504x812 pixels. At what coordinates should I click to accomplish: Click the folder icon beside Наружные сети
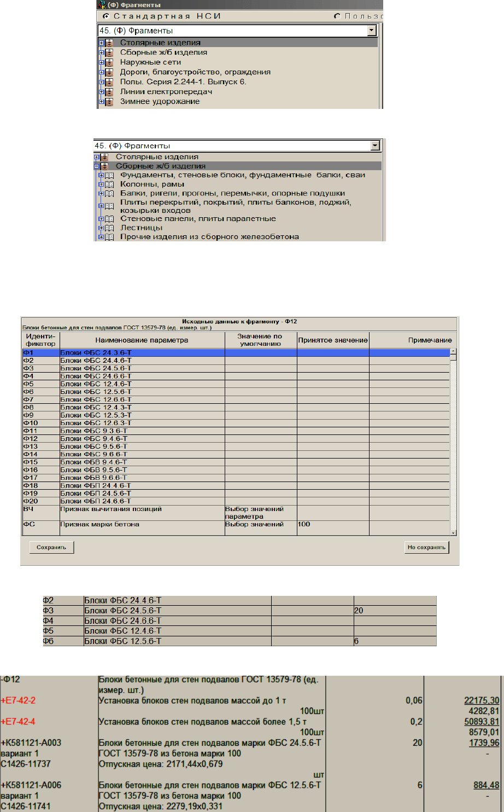click(109, 62)
